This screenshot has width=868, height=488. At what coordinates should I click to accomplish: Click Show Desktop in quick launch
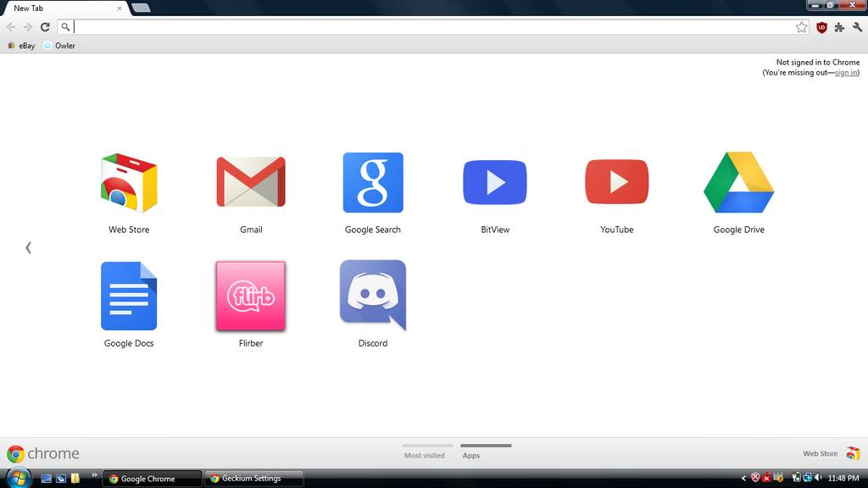click(47, 478)
